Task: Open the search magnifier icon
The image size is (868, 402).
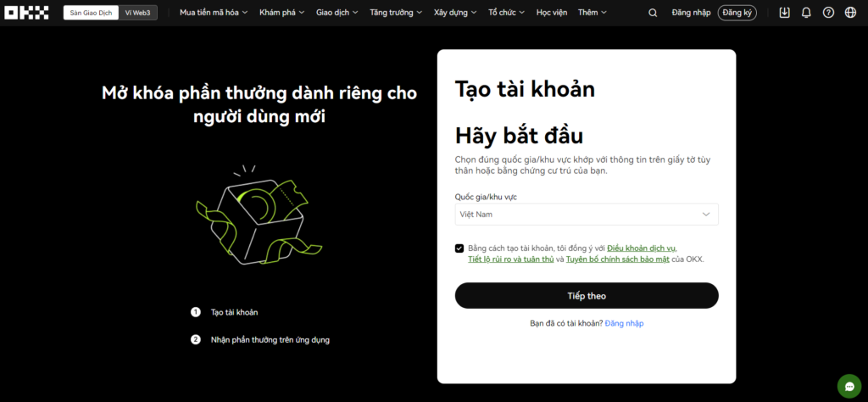Action: pos(653,13)
